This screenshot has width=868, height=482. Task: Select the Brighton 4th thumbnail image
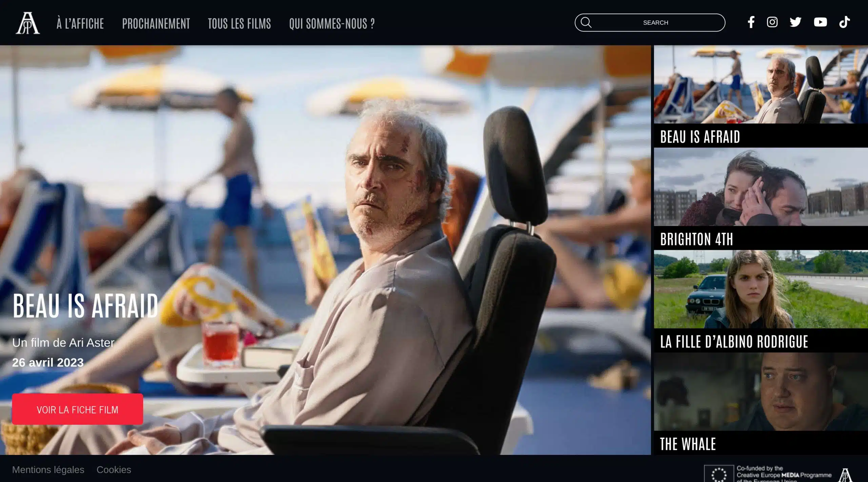coord(761,187)
